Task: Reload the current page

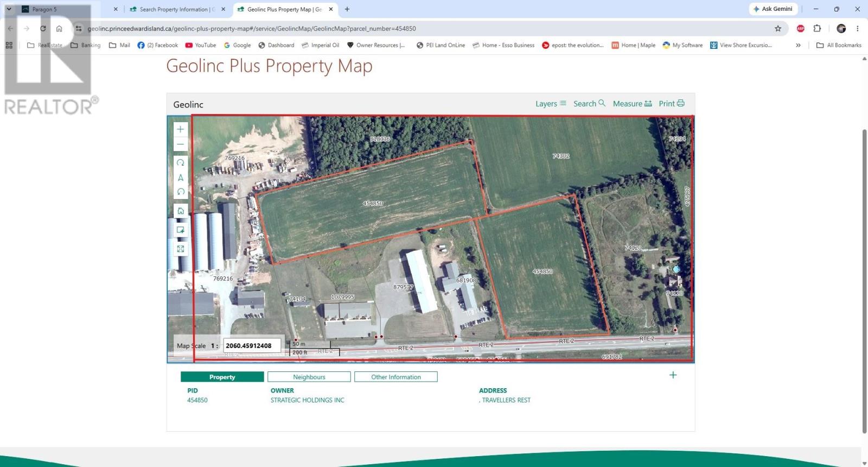Action: 43,28
